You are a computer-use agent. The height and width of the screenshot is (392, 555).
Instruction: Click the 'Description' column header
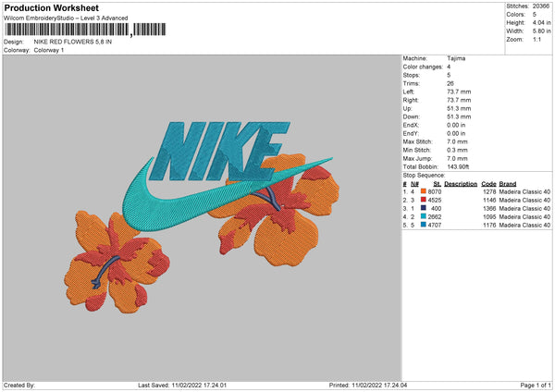tap(461, 184)
